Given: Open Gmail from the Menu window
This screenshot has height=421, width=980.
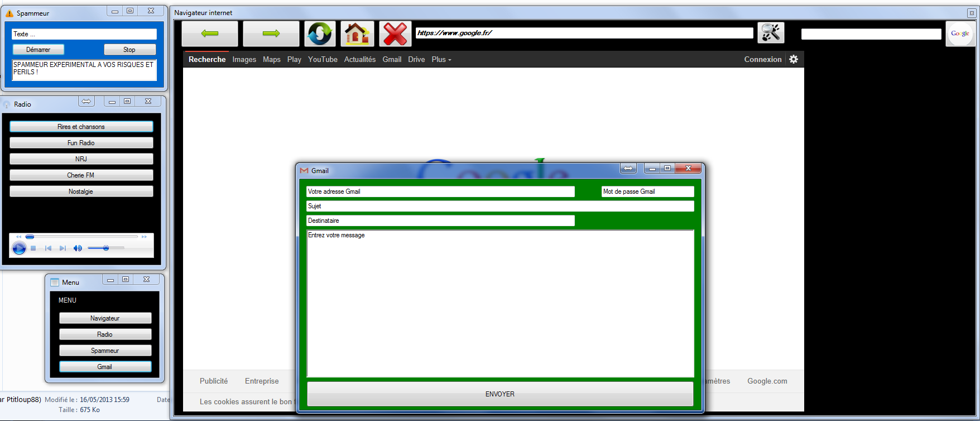Looking at the screenshot, I should click(105, 367).
